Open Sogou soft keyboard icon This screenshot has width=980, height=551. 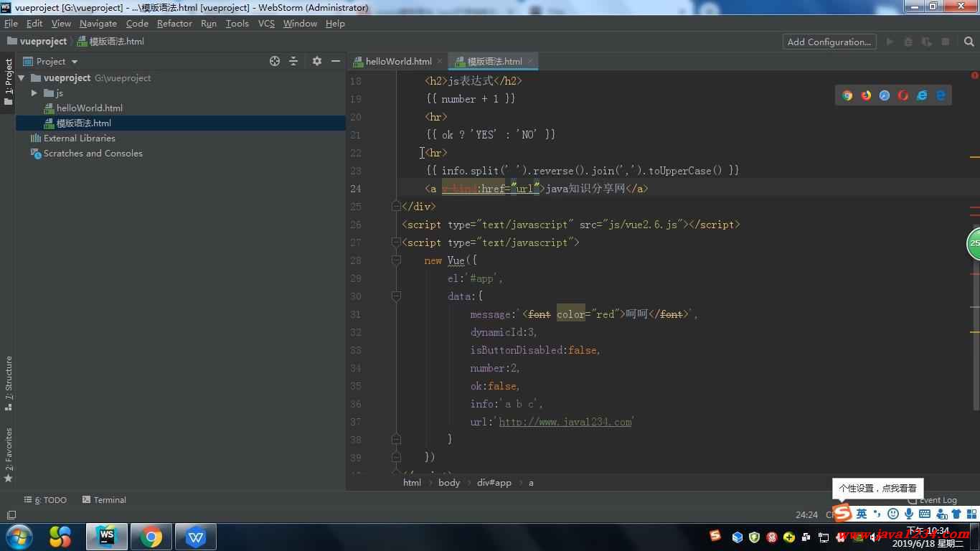(925, 514)
